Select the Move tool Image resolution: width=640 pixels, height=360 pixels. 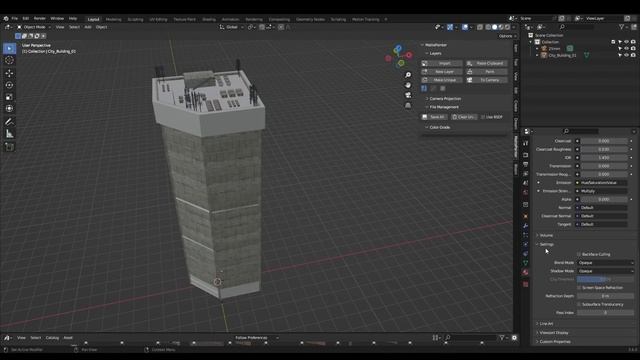[x=9, y=73]
